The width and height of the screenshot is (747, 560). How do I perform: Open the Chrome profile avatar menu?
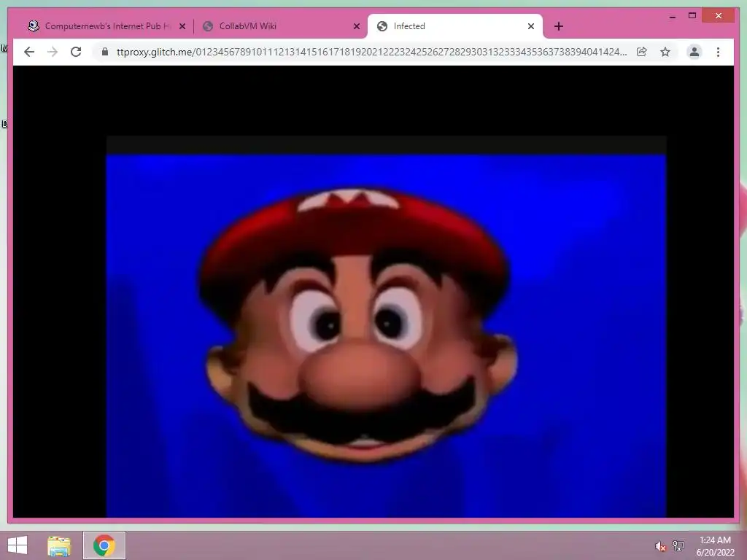click(694, 52)
